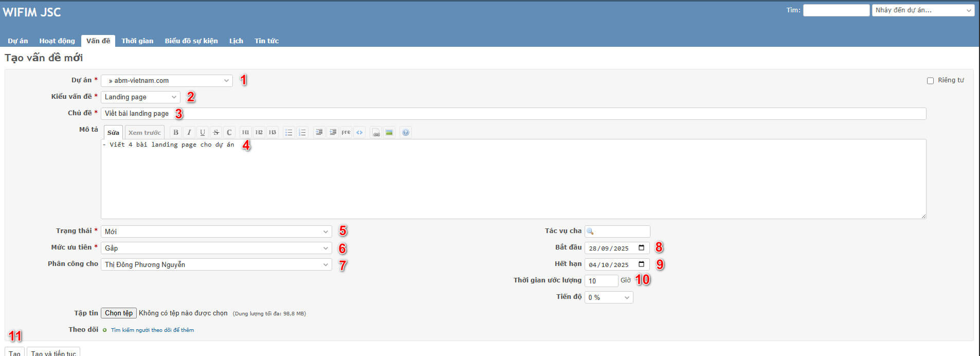Insert unordered bullet list
Image resolution: width=980 pixels, height=356 pixels.
pyautogui.click(x=289, y=133)
